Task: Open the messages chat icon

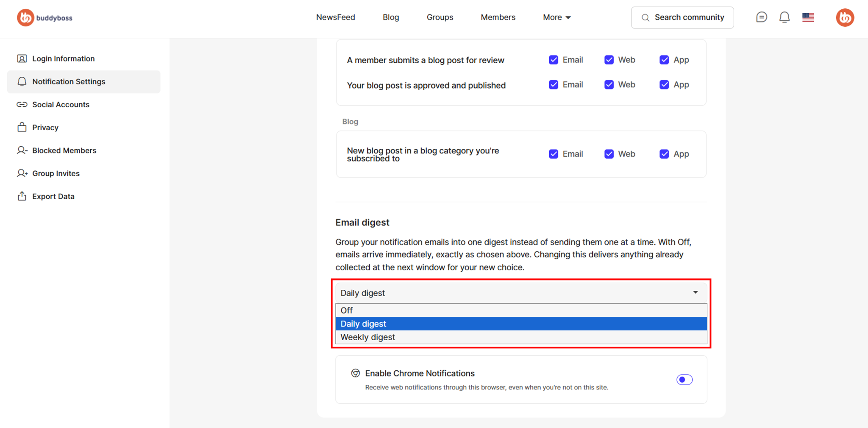Action: pyautogui.click(x=761, y=17)
